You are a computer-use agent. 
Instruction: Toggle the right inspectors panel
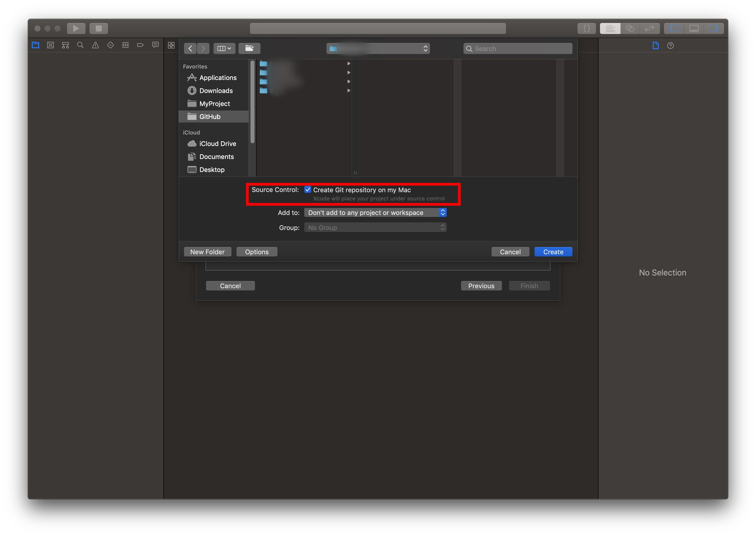(713, 29)
